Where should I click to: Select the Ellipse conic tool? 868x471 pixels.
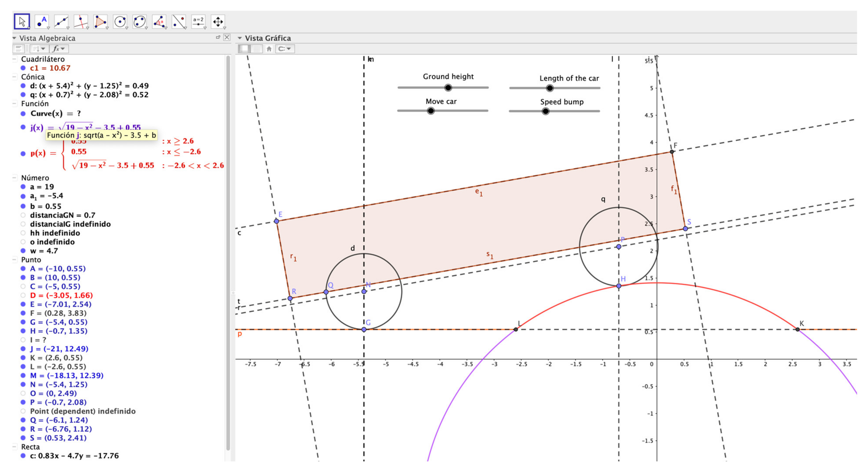point(139,22)
